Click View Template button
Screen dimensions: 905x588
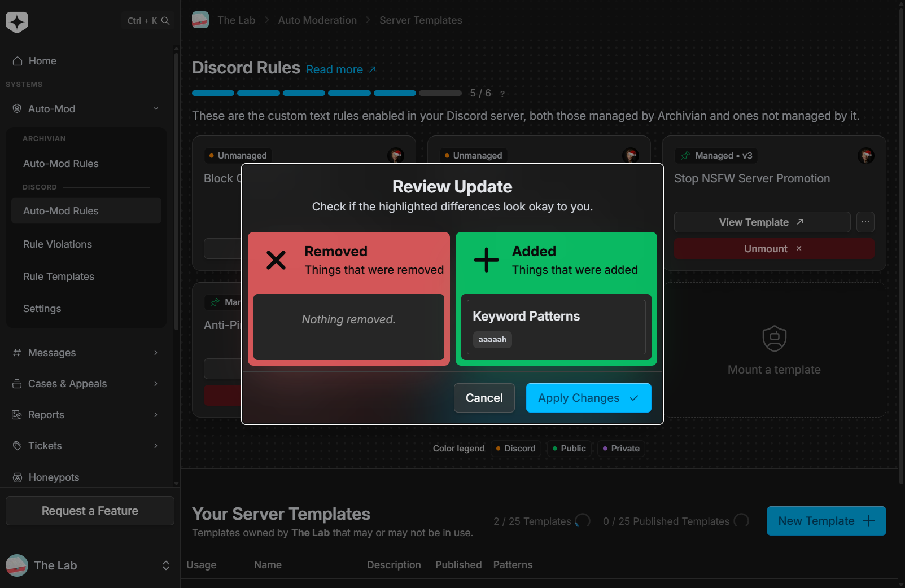(762, 222)
